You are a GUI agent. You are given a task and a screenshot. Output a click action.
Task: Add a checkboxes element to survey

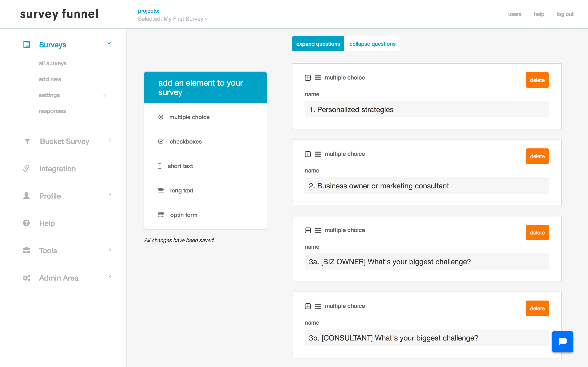[x=186, y=141]
